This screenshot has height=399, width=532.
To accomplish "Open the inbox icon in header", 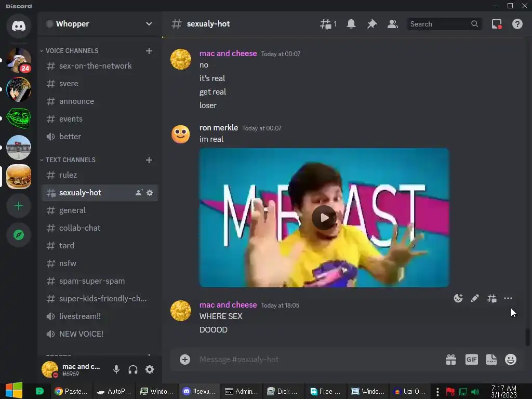I will coord(497,24).
